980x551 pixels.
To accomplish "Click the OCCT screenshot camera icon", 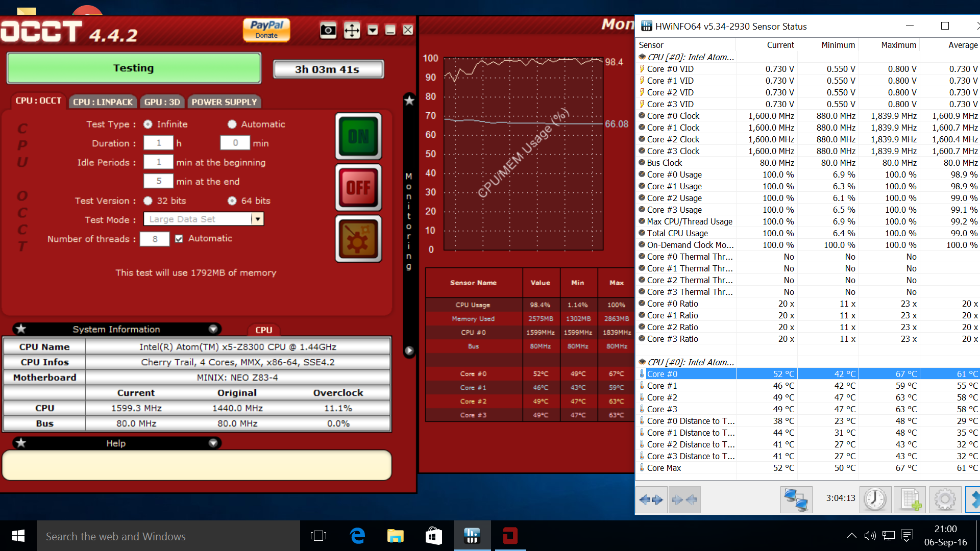I will point(328,30).
